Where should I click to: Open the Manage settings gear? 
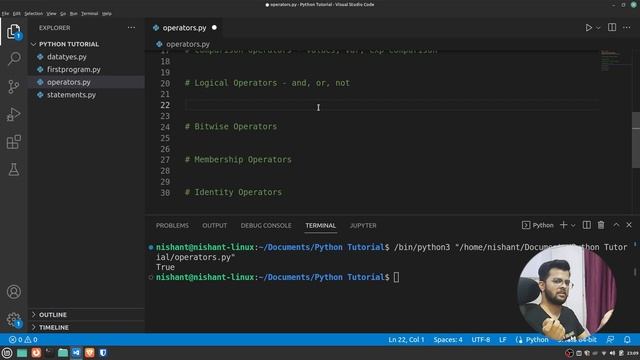[x=13, y=319]
